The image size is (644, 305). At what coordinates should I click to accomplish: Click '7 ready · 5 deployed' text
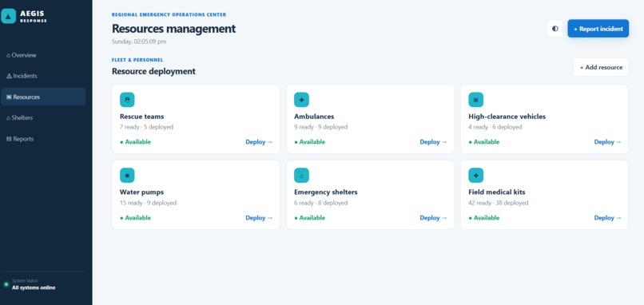pyautogui.click(x=146, y=127)
